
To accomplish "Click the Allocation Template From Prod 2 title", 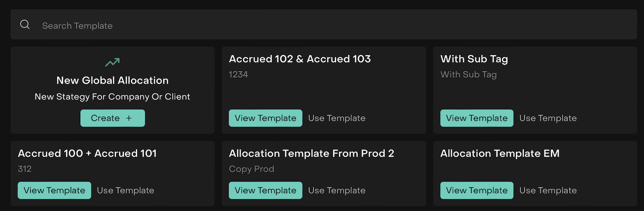I will click(311, 154).
